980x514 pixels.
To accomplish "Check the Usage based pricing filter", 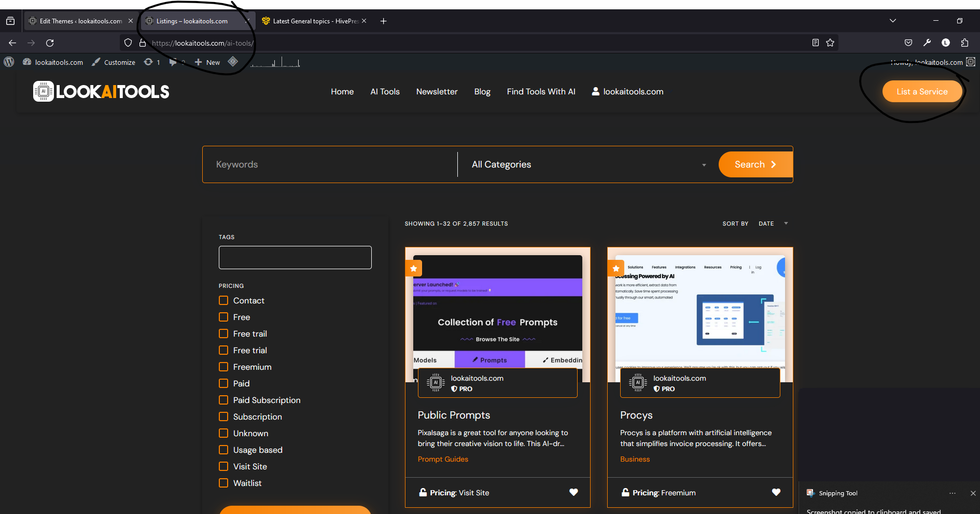I will (223, 450).
